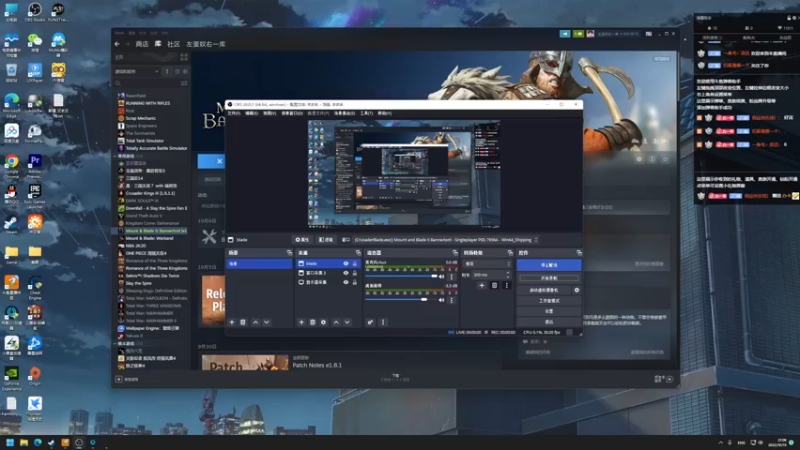The image size is (800, 450).
Task: Decrease transition duration with down stepper
Action: coord(508,277)
